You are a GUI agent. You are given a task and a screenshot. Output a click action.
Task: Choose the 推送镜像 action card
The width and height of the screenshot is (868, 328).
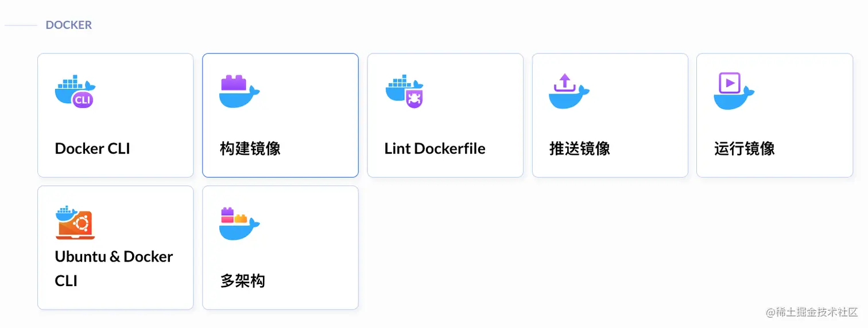[610, 115]
